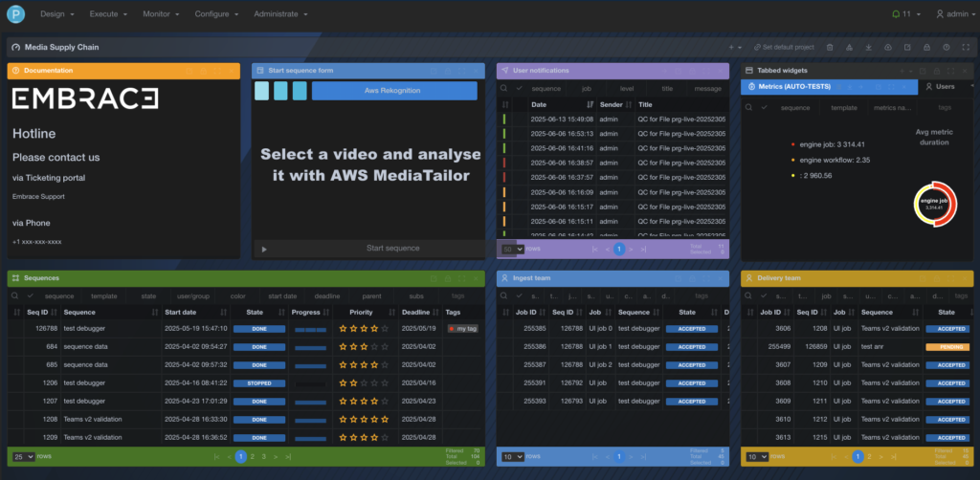Click the Sequences widget edit icon
Image resolution: width=980 pixels, height=480 pixels.
[433, 278]
